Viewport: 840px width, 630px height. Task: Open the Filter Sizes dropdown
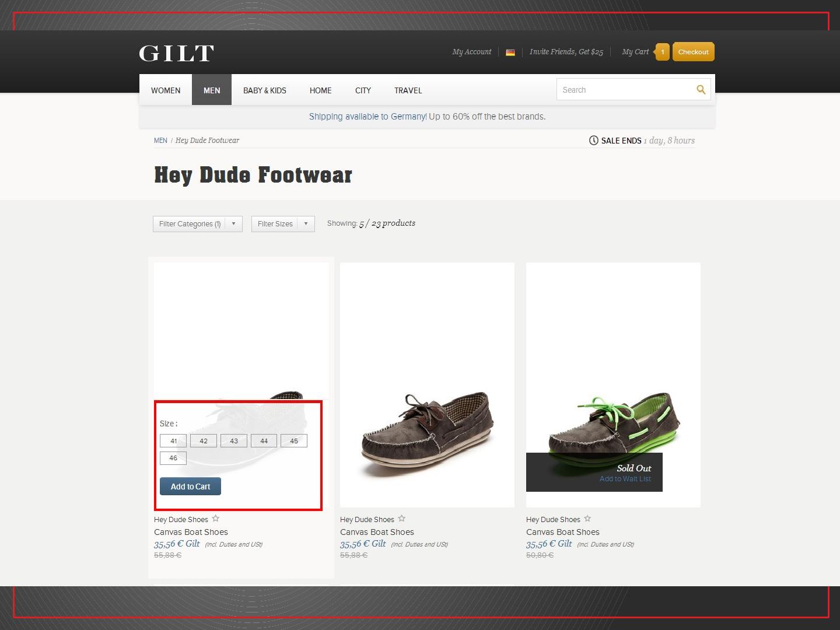click(283, 224)
